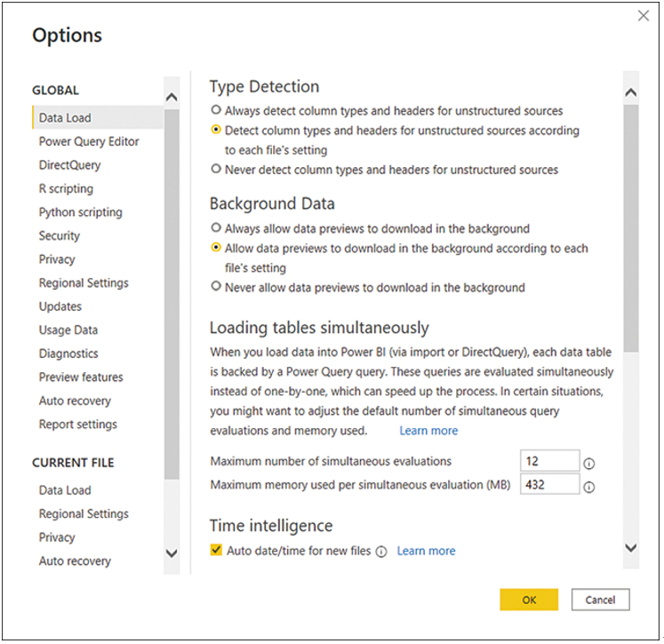Click info icon beside simultaneous evaluations field
Screen dimensions: 664x644
pos(589,464)
